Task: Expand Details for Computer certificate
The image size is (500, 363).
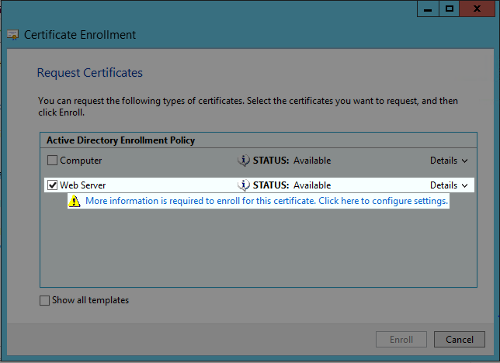Action: point(449,161)
